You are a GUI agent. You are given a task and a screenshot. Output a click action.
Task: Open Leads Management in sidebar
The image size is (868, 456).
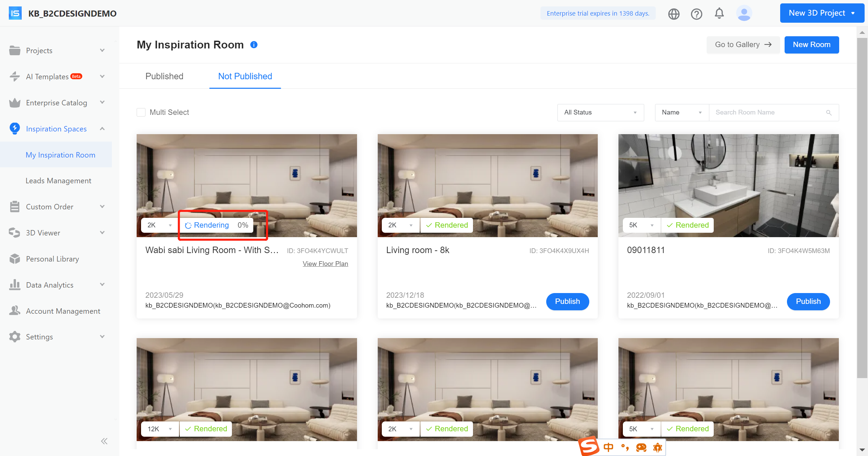click(58, 181)
